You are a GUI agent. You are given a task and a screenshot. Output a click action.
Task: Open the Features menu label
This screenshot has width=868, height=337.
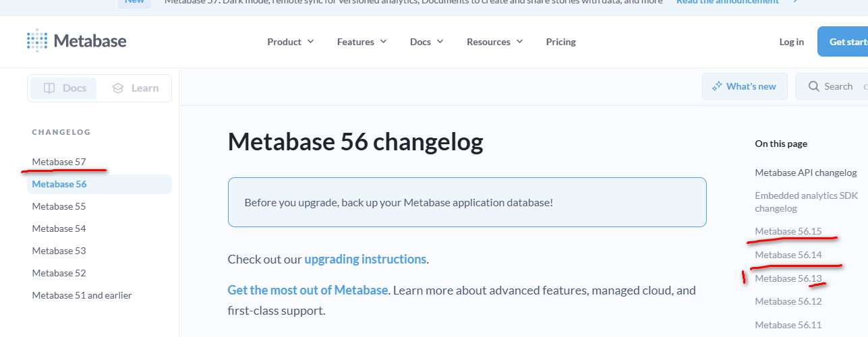coord(355,42)
